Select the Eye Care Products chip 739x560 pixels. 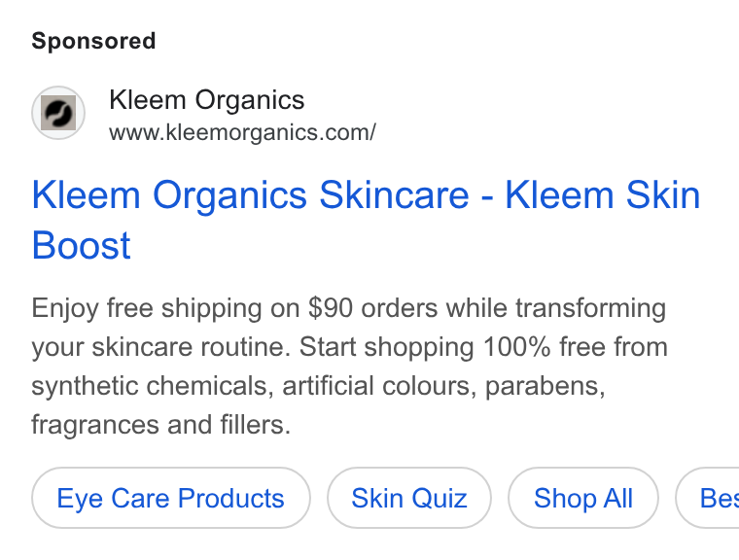pos(171,498)
